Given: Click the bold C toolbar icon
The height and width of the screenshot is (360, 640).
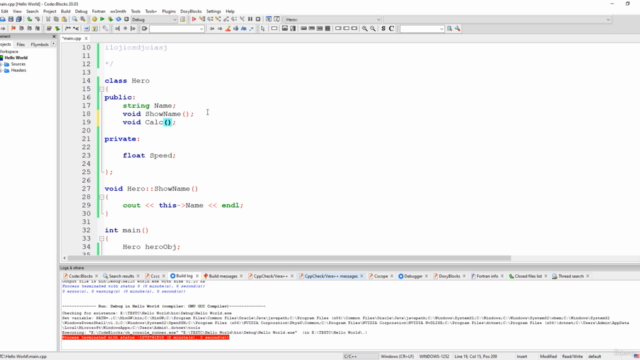Looking at the screenshot, I should 391,29.
